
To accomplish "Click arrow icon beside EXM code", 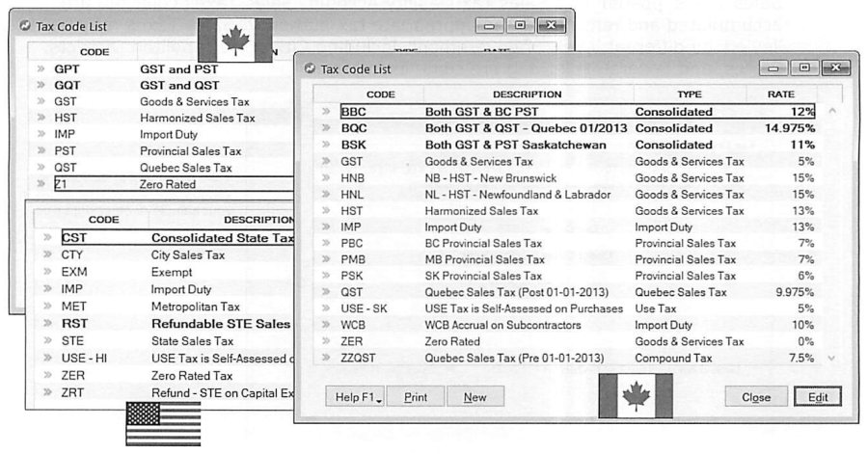I will pyautogui.click(x=48, y=272).
